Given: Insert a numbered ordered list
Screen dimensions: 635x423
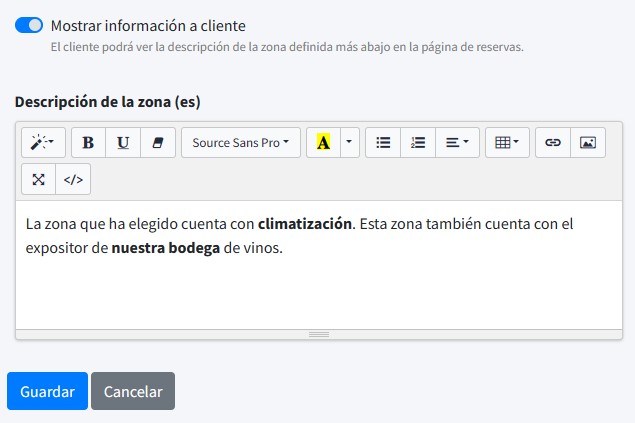Looking at the screenshot, I should click(418, 143).
